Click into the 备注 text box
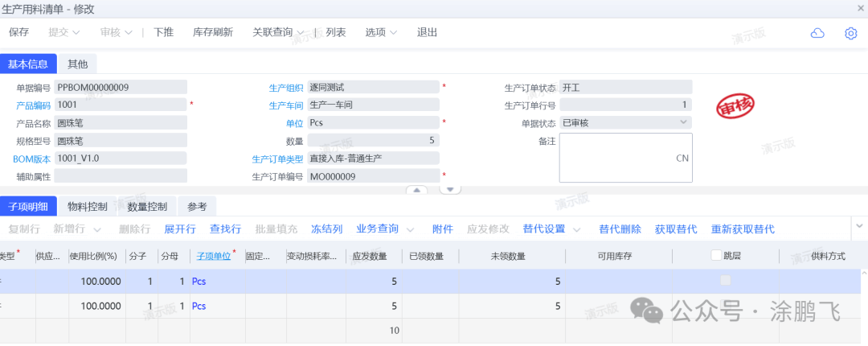This screenshot has width=868, height=346. (624, 158)
